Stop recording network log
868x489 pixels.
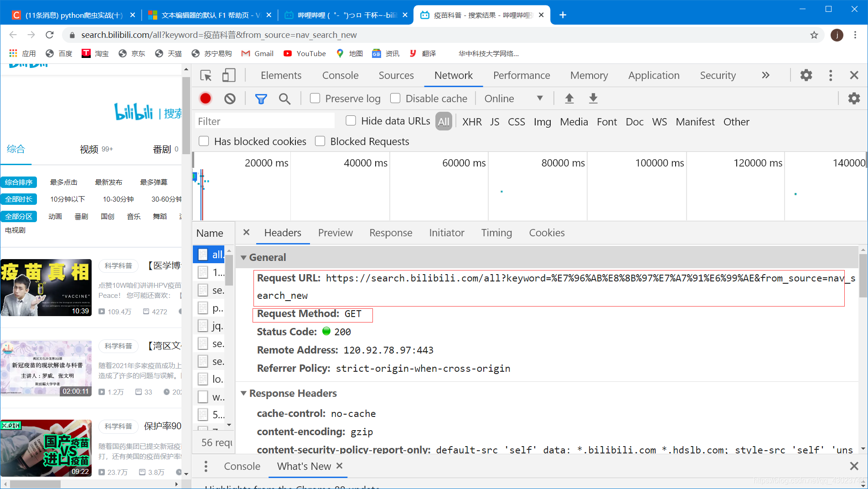pyautogui.click(x=206, y=99)
